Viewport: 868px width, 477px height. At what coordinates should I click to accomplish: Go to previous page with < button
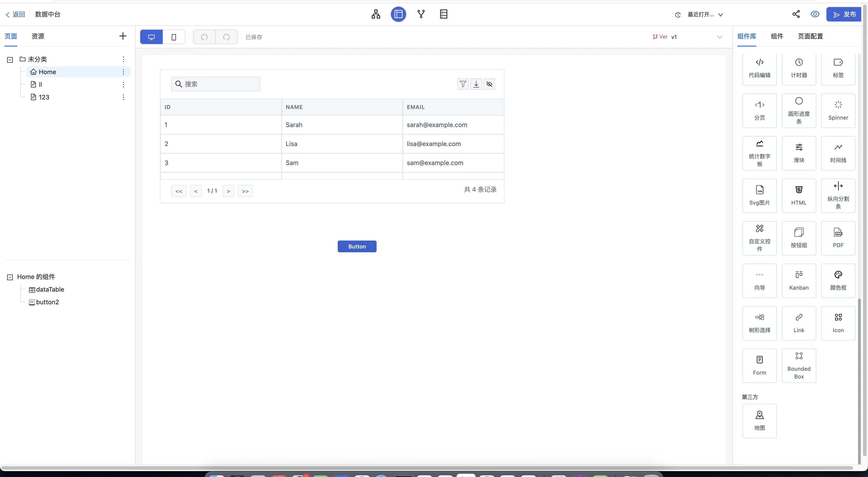[x=196, y=191]
